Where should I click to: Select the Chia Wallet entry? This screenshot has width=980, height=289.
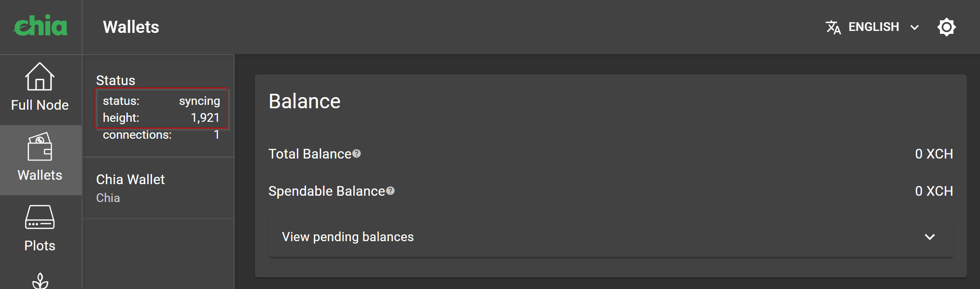coord(130,188)
